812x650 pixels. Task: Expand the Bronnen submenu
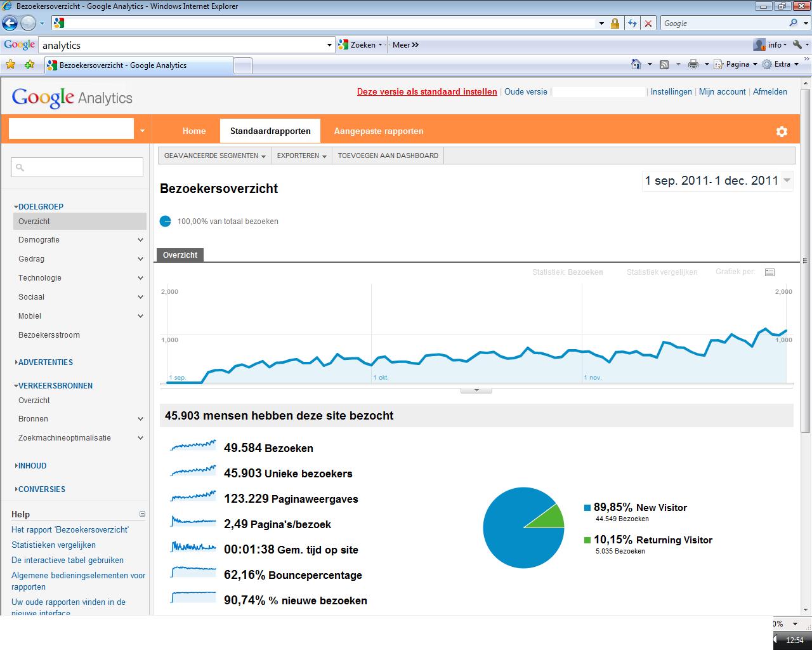140,419
